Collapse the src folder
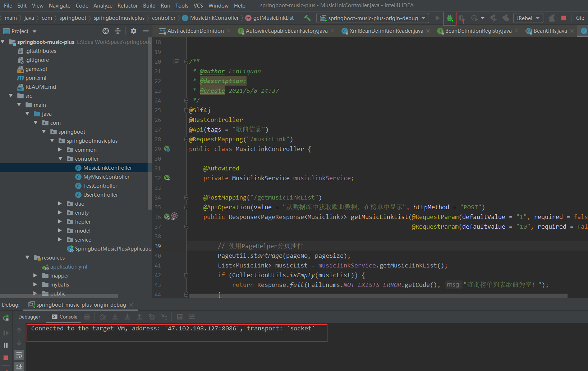The image size is (588, 371). click(11, 96)
